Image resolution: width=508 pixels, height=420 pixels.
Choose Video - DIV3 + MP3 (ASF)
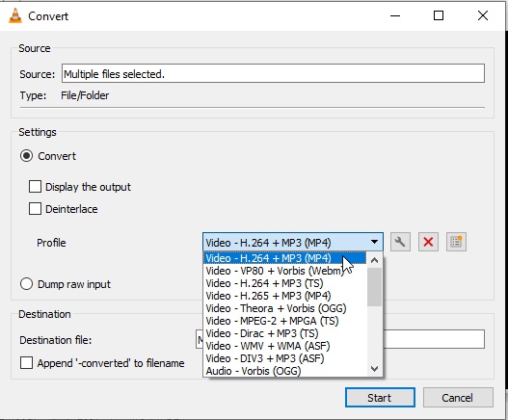point(285,358)
